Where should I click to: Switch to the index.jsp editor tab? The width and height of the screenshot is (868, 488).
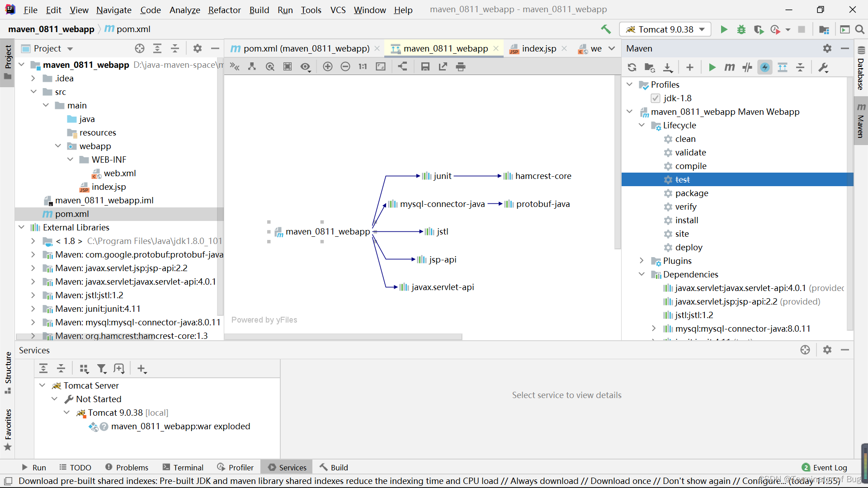pyautogui.click(x=538, y=48)
